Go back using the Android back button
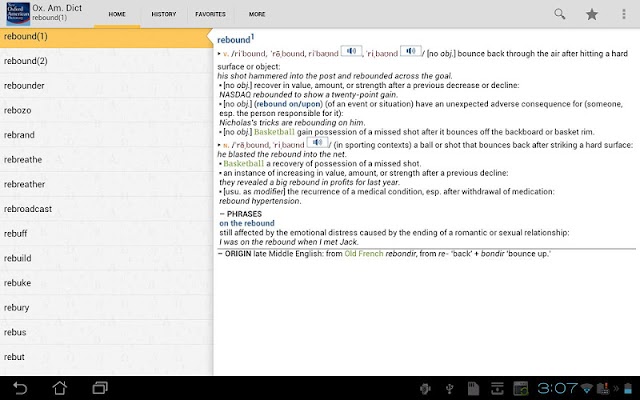The height and width of the screenshot is (400, 640). coord(20,388)
